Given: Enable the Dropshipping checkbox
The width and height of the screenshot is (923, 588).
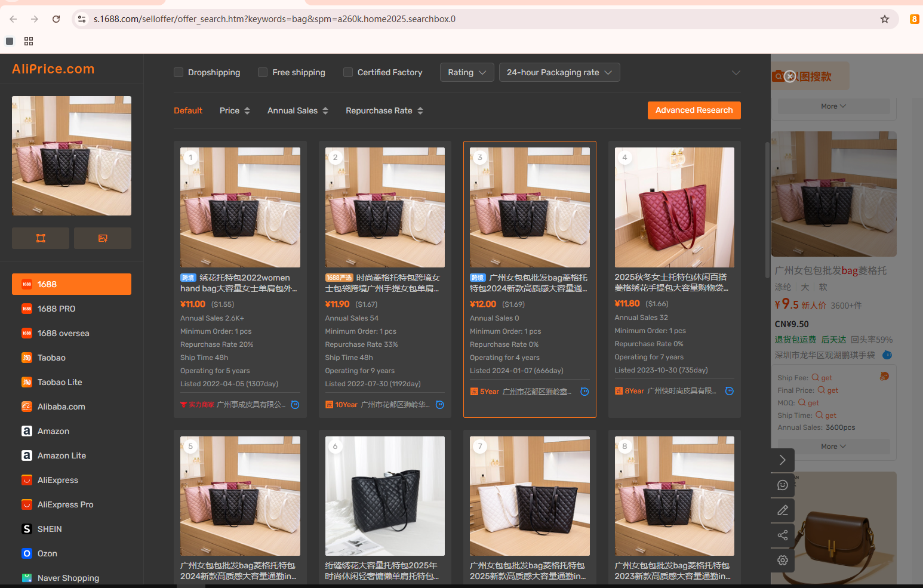Looking at the screenshot, I should (179, 72).
